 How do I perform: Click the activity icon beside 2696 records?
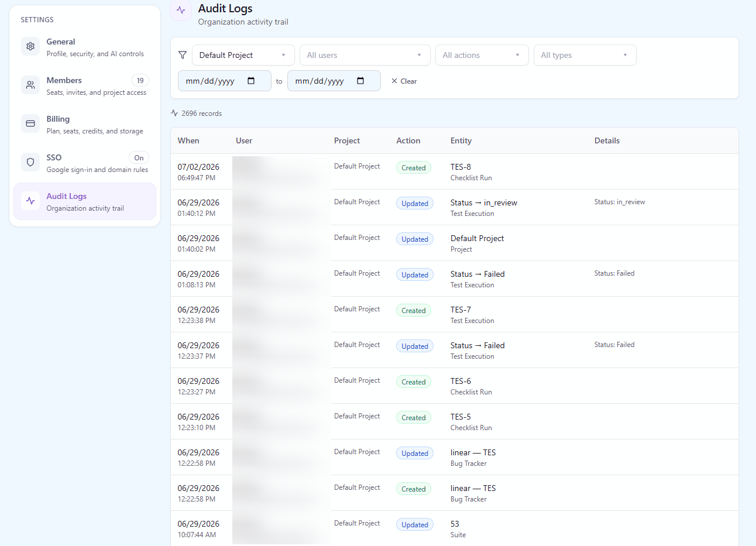(174, 113)
